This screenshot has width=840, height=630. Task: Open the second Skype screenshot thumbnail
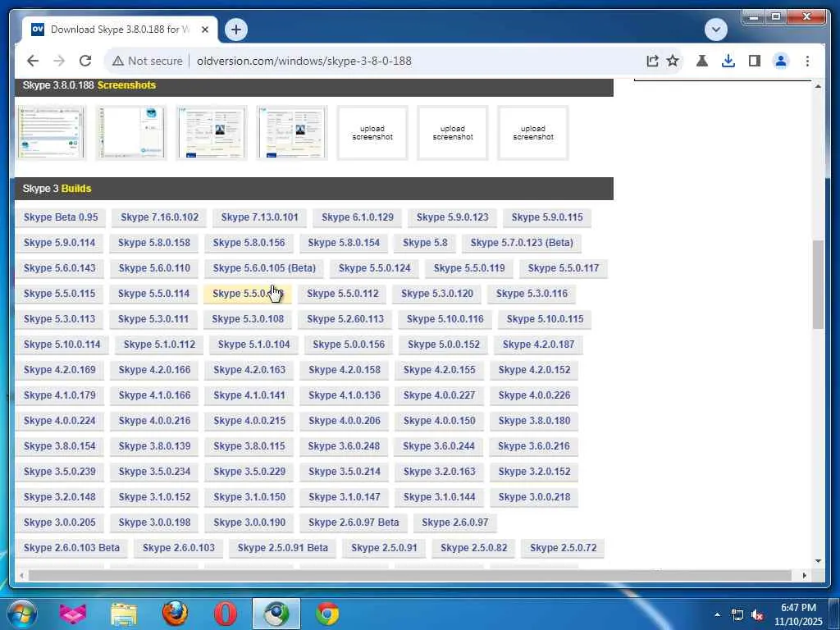tap(131, 133)
